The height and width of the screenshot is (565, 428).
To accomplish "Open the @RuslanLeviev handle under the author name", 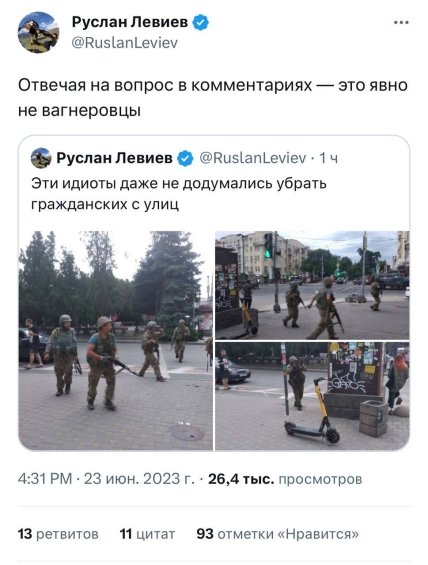I will (125, 43).
